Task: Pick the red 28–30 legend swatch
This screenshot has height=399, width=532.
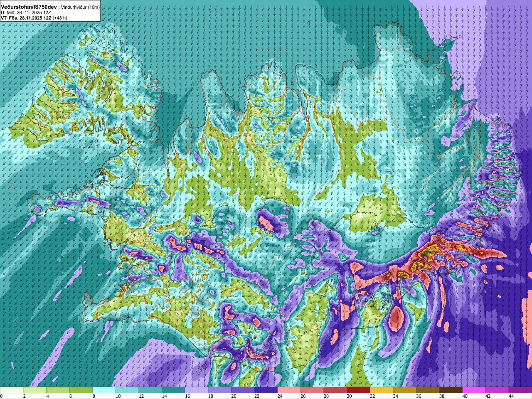Action: pos(335,390)
